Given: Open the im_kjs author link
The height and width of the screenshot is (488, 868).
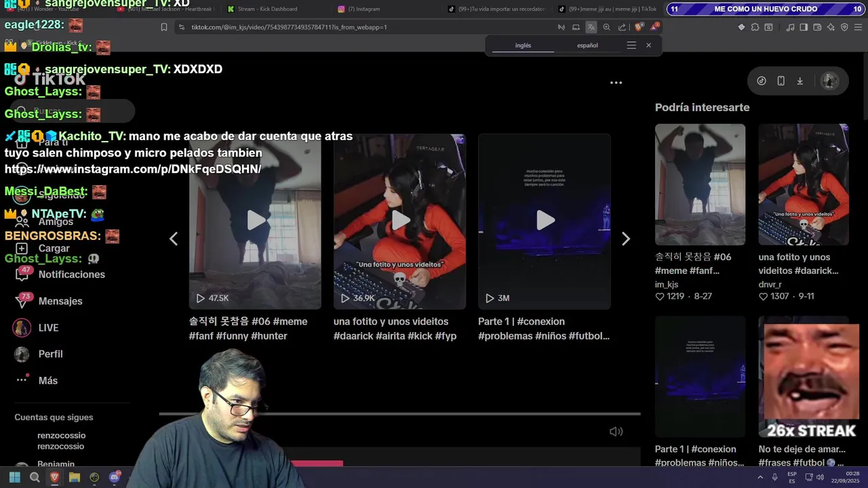Looking at the screenshot, I should [667, 285].
